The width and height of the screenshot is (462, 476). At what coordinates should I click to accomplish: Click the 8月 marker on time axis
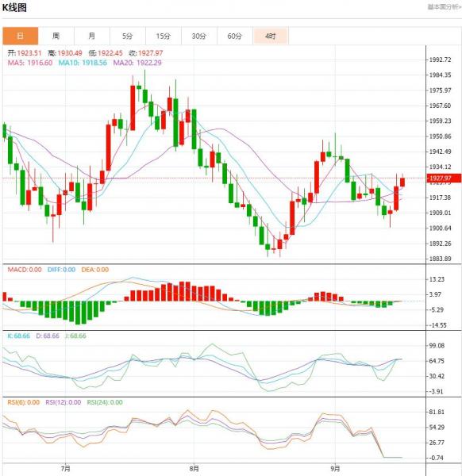click(194, 469)
